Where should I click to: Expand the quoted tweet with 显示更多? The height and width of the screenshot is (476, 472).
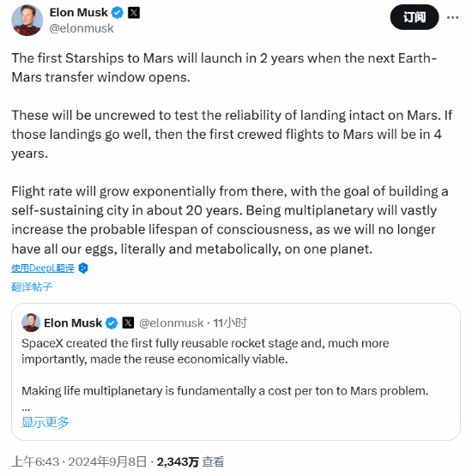pos(45,422)
